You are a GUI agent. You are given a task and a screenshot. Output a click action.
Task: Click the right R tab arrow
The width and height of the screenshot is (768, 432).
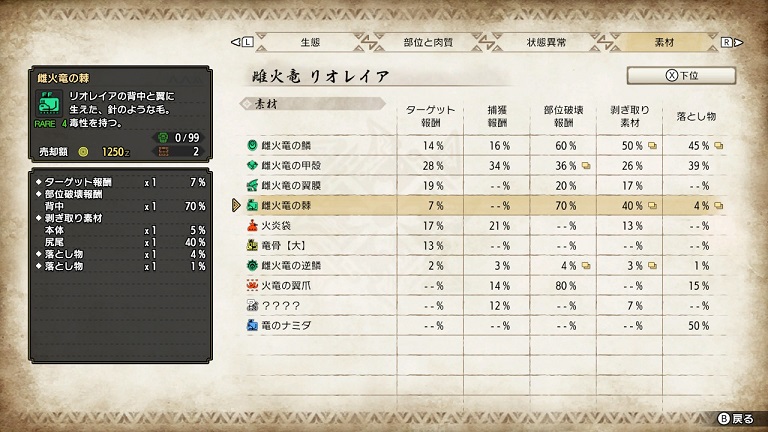(732, 42)
